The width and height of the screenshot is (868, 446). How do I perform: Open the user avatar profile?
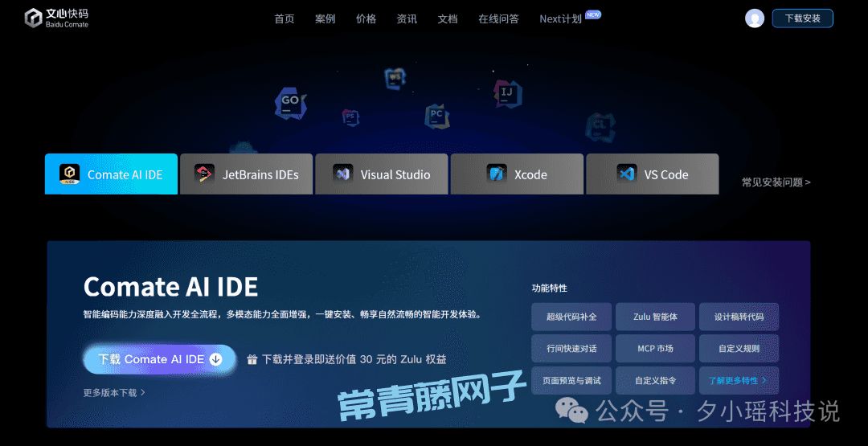(x=755, y=18)
